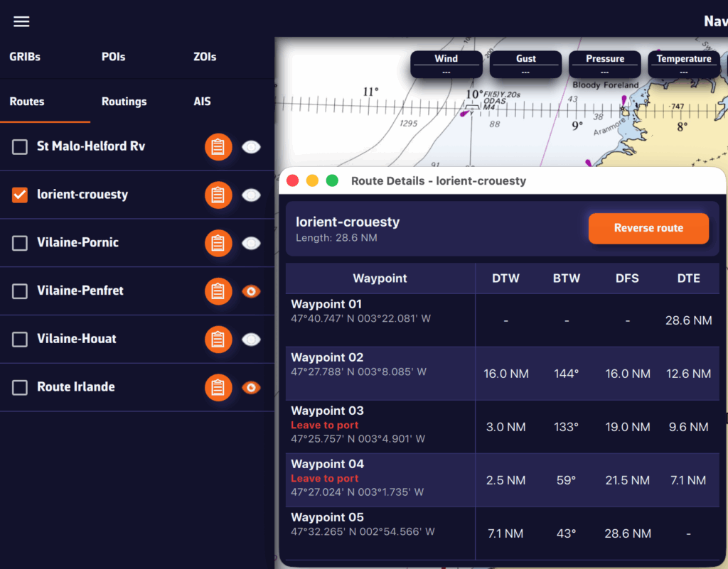Open Route Irlande details icon
The height and width of the screenshot is (569, 728).
tap(218, 387)
